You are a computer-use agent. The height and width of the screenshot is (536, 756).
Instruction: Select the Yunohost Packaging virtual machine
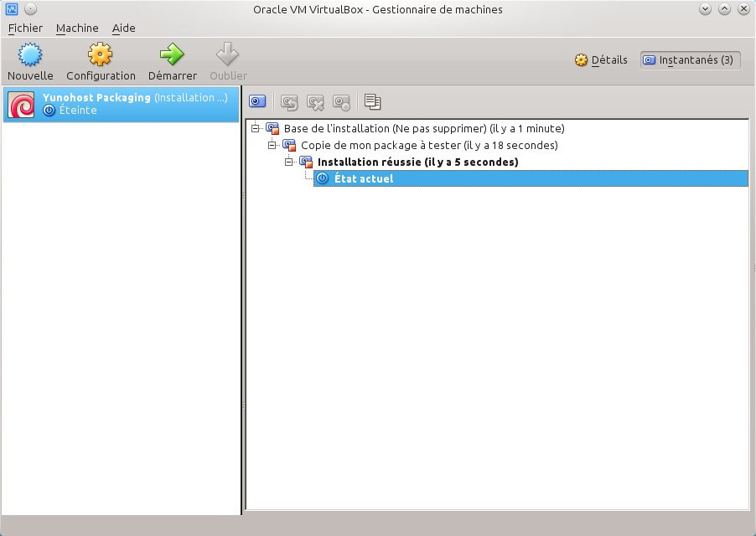click(x=121, y=104)
